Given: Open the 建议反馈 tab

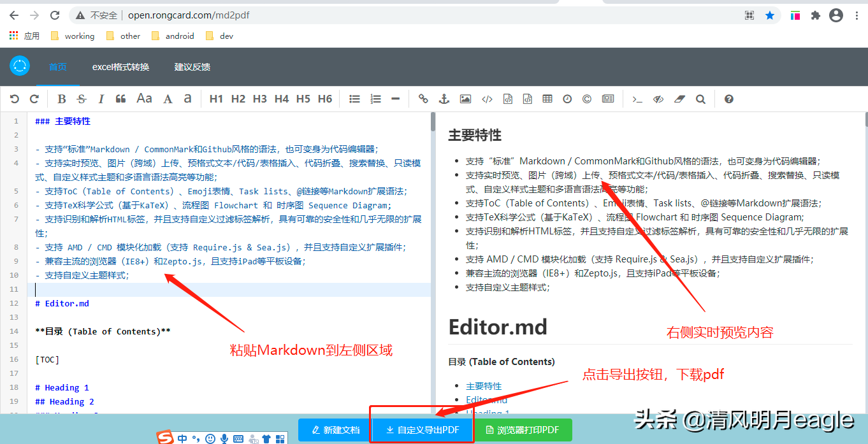Looking at the screenshot, I should click(x=192, y=67).
